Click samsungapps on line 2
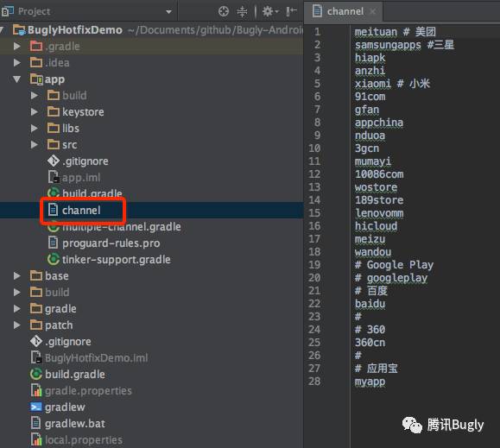 (388, 45)
